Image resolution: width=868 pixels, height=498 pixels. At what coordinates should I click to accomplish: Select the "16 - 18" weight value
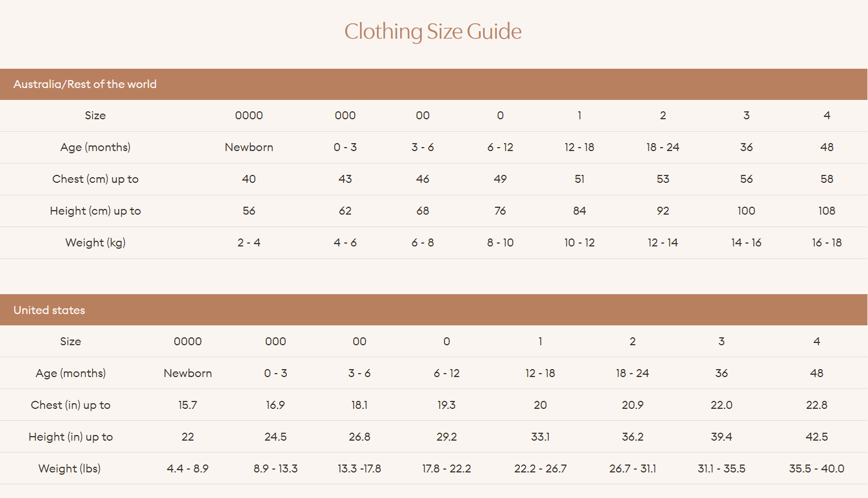[827, 242]
